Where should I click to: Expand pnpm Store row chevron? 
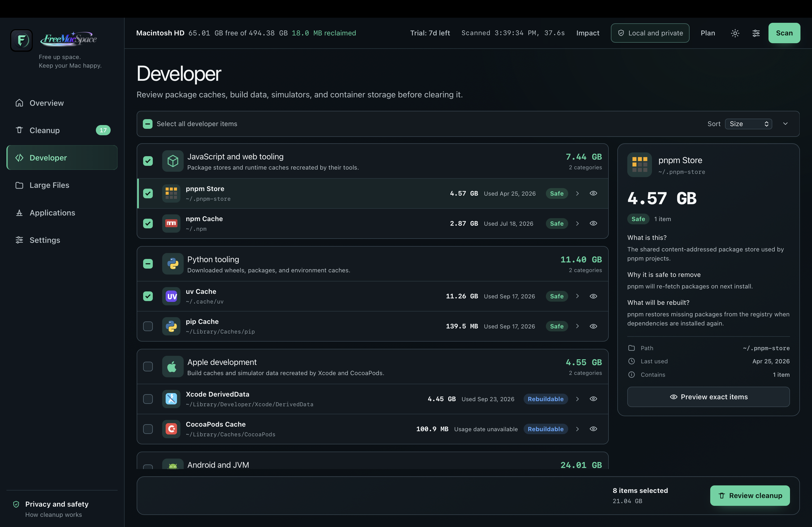577,193
